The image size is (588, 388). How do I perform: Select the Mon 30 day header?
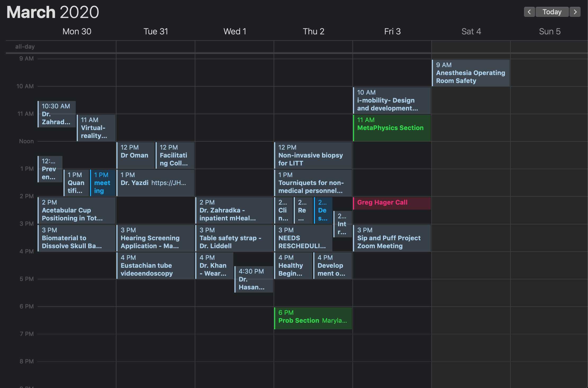click(77, 31)
